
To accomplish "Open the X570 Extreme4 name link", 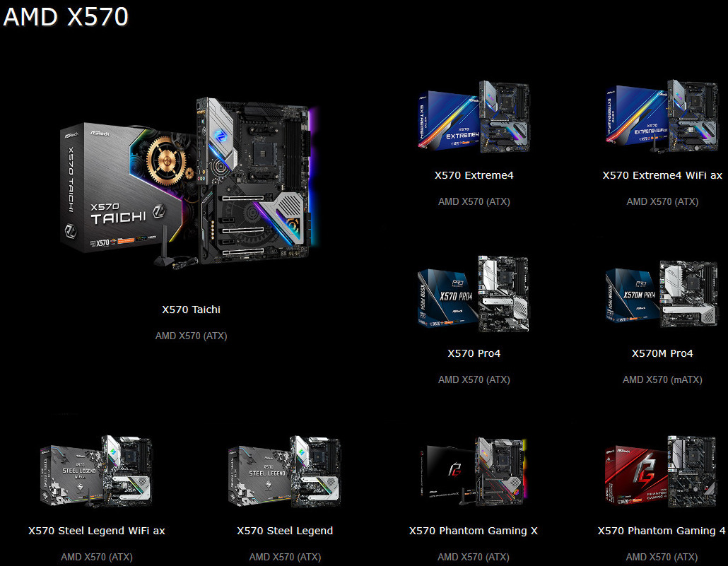I will [x=474, y=175].
